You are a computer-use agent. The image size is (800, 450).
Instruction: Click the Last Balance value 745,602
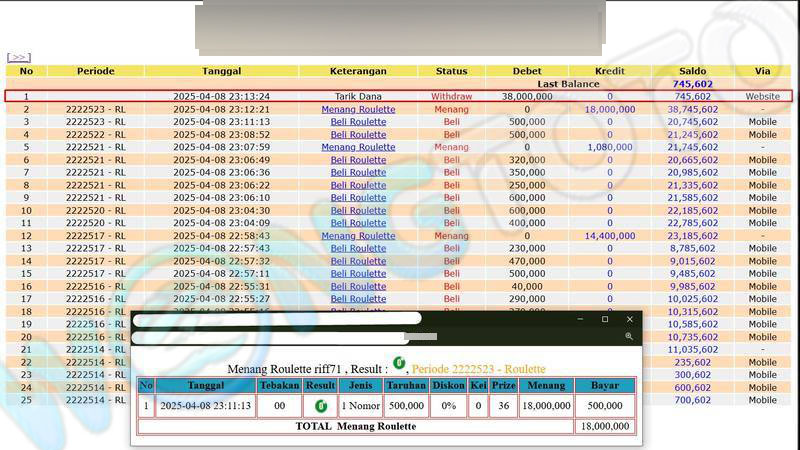coord(692,84)
